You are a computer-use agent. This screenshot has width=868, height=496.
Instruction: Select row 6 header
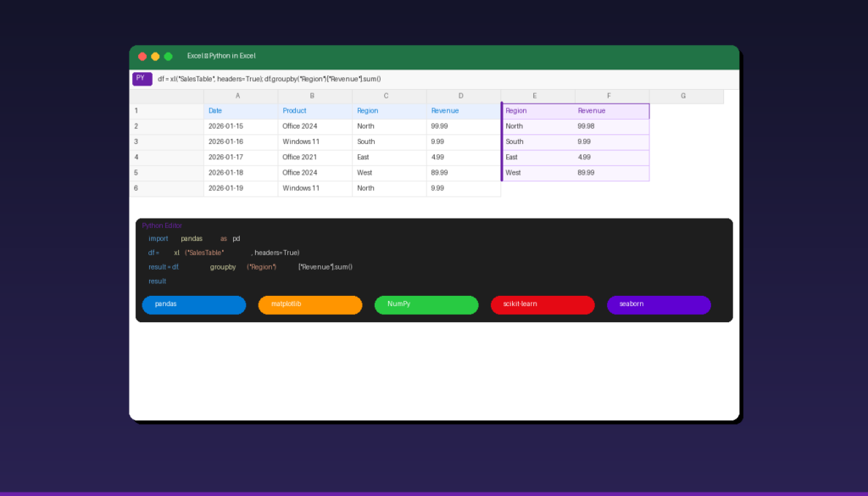pos(166,188)
